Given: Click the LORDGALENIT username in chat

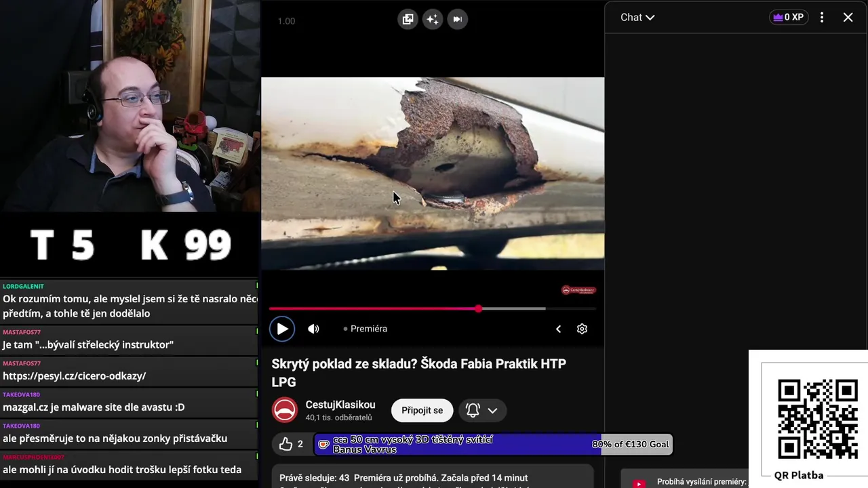Looking at the screenshot, I should click(23, 287).
